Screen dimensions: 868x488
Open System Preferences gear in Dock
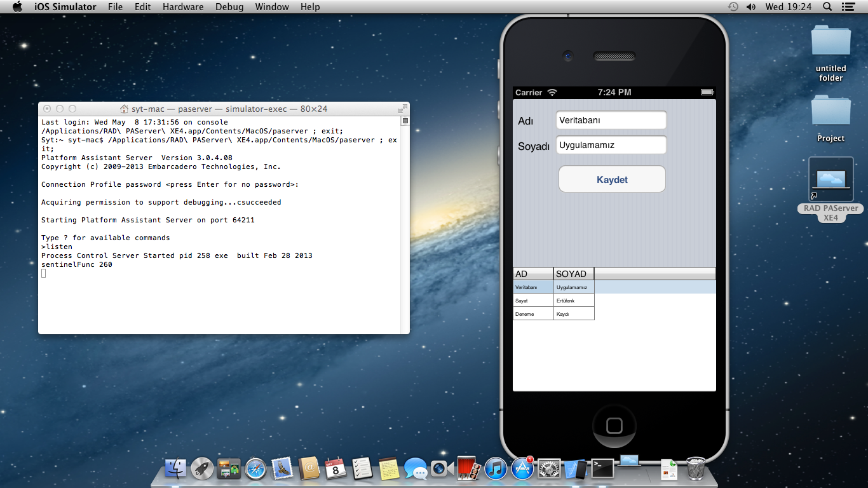click(x=549, y=468)
